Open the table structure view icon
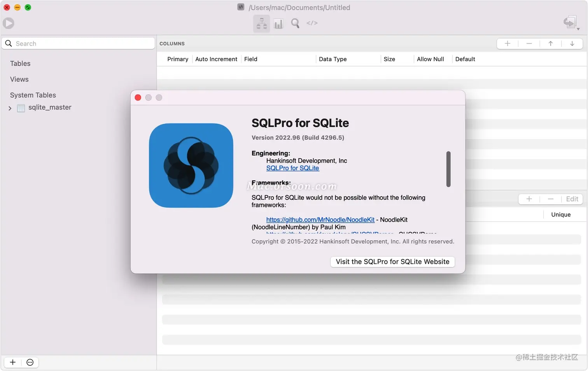The image size is (588, 371). pos(262,23)
